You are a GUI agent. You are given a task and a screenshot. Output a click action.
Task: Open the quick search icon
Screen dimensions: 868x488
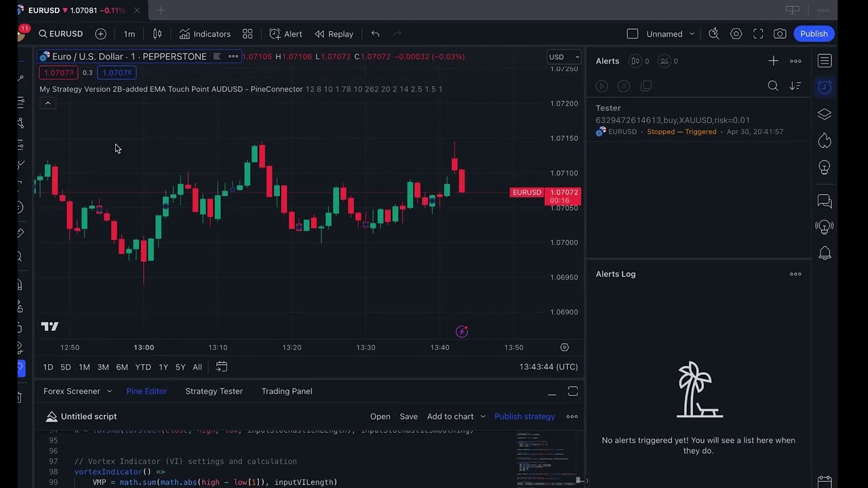point(713,34)
